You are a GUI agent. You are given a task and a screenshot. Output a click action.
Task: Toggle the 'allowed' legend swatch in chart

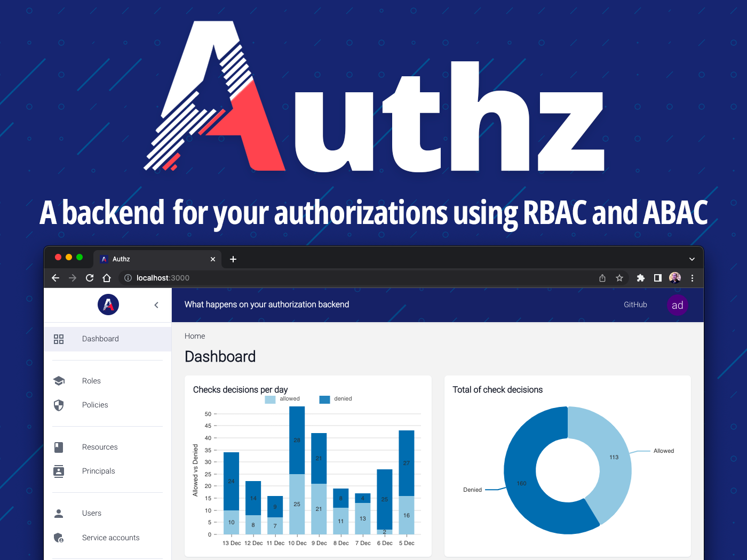point(270,399)
